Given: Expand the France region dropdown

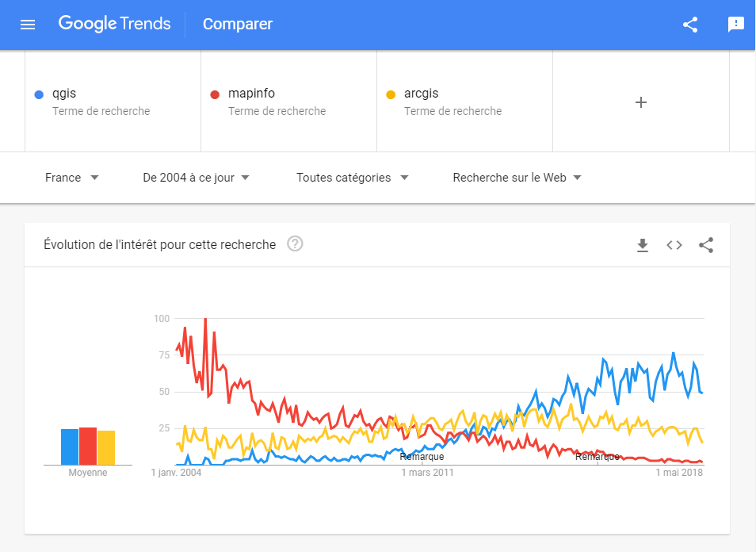Looking at the screenshot, I should tap(72, 178).
